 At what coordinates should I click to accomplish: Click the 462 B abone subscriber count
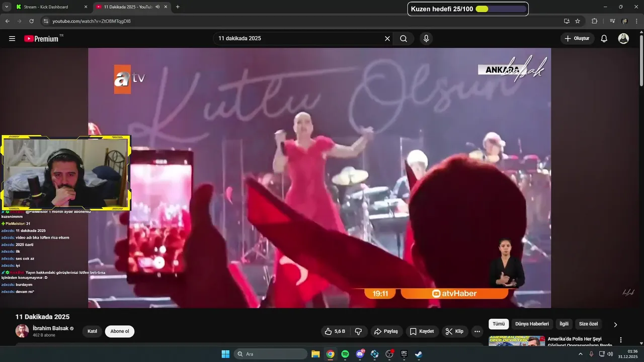point(44,335)
